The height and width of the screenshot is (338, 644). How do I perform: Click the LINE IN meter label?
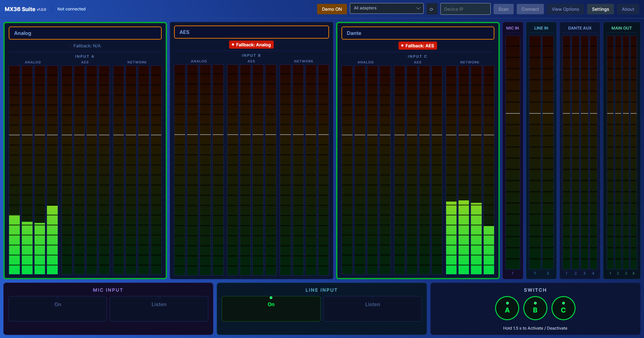541,28
